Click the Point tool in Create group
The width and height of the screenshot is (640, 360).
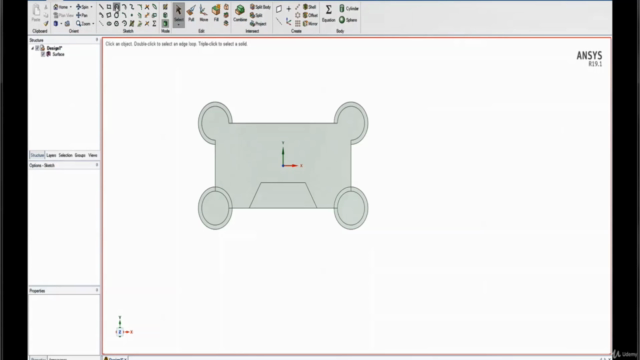pyautogui.click(x=289, y=9)
